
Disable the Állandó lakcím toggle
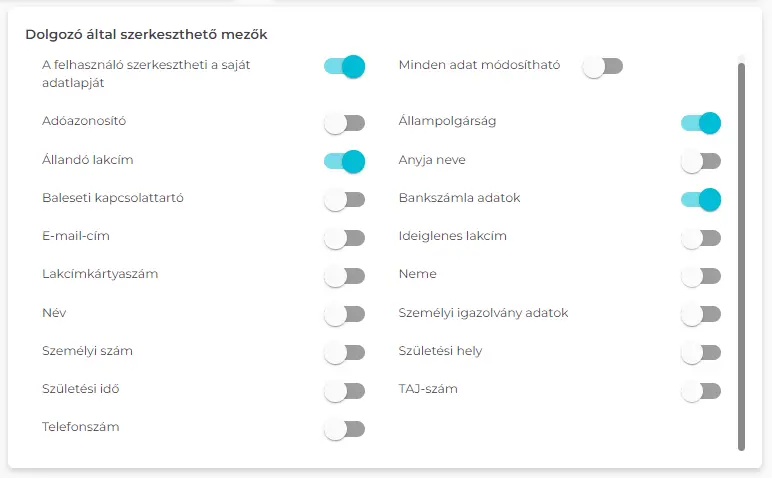tap(344, 161)
